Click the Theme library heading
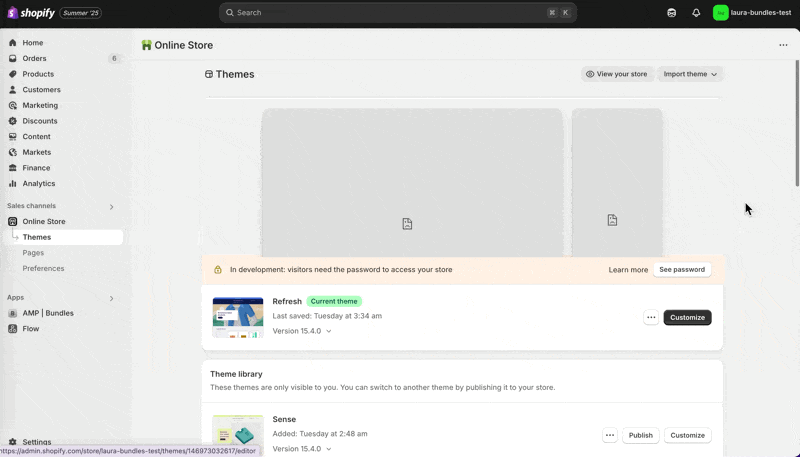800x457 pixels. pos(236,374)
